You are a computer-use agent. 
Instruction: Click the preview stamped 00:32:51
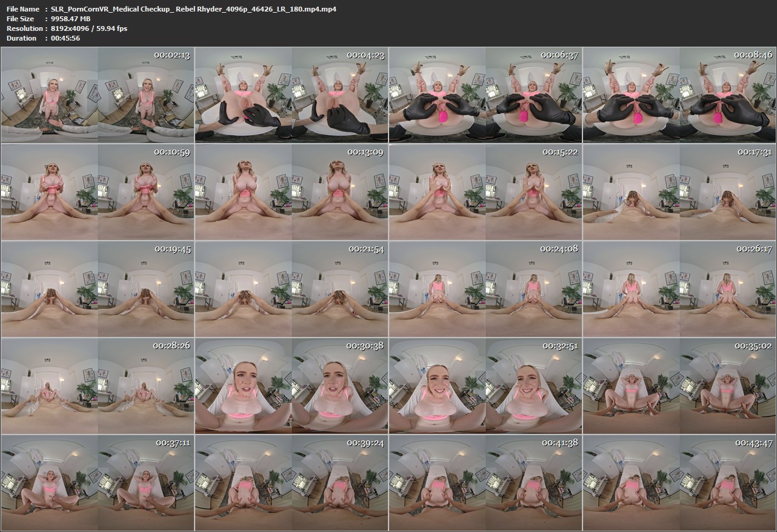click(x=485, y=386)
